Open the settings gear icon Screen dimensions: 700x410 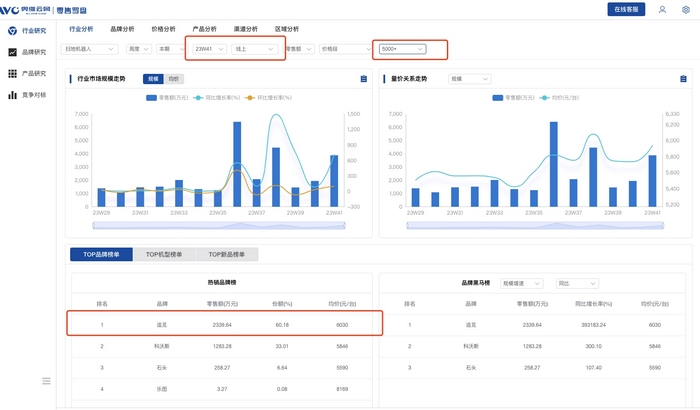coord(685,9)
